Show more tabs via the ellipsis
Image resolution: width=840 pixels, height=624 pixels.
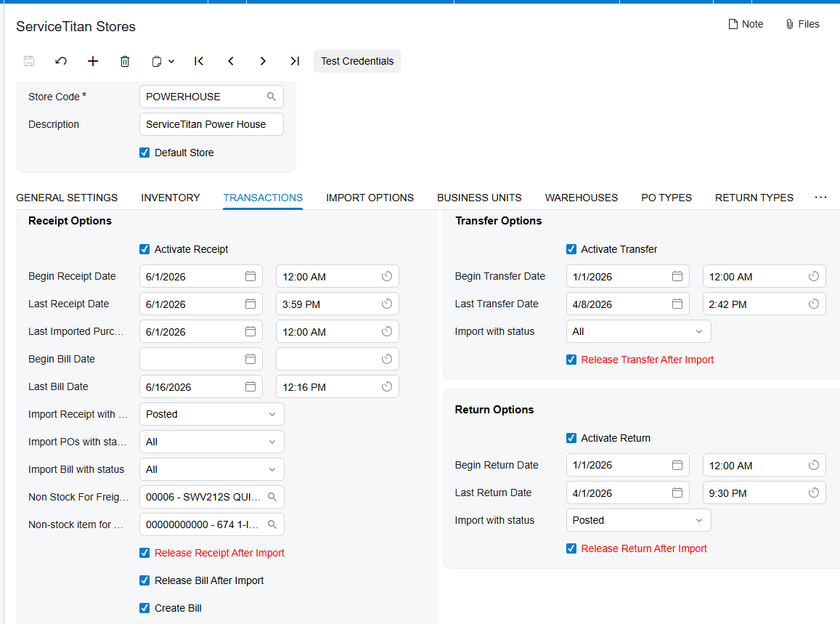tap(820, 198)
